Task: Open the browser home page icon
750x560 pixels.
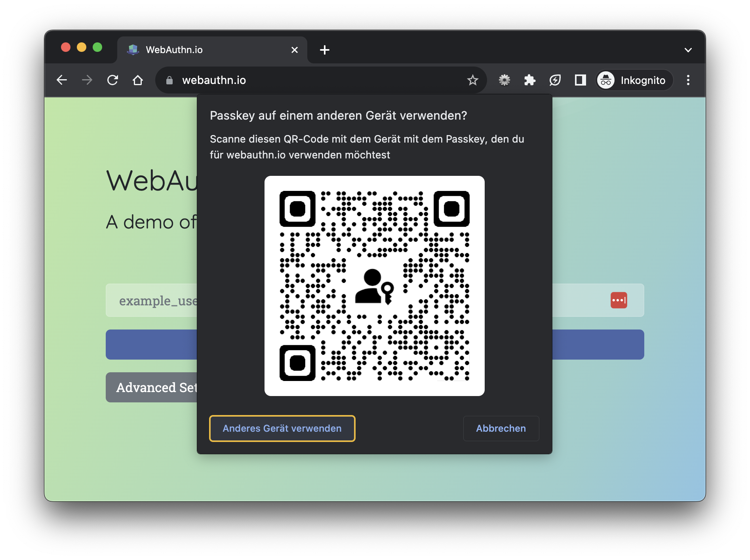Action: point(138,80)
